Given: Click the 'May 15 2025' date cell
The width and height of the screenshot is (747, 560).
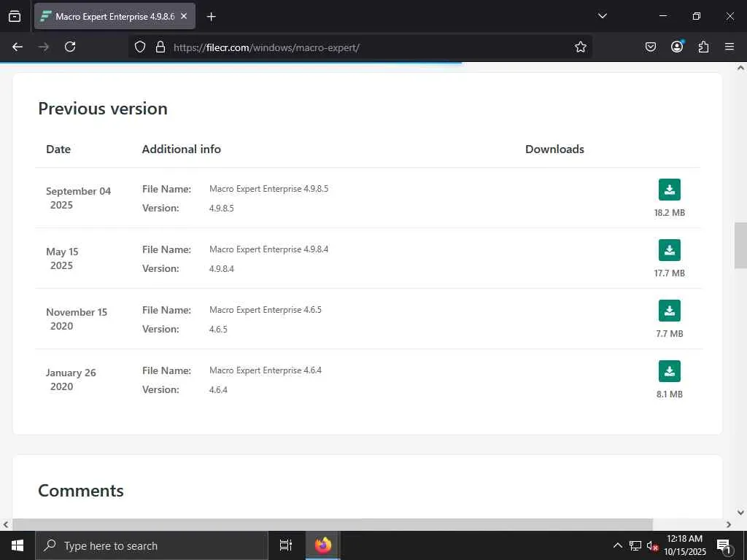Looking at the screenshot, I should pyautogui.click(x=62, y=258).
